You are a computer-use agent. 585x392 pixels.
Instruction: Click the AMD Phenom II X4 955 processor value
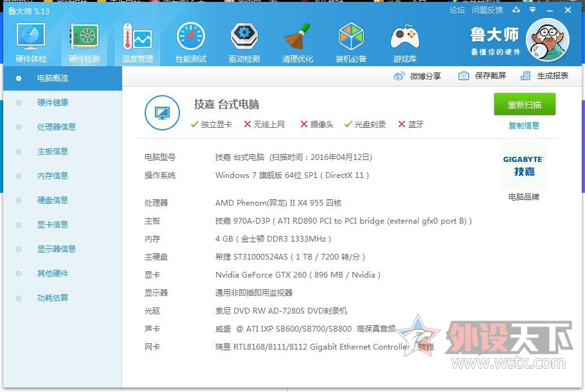[x=278, y=202]
